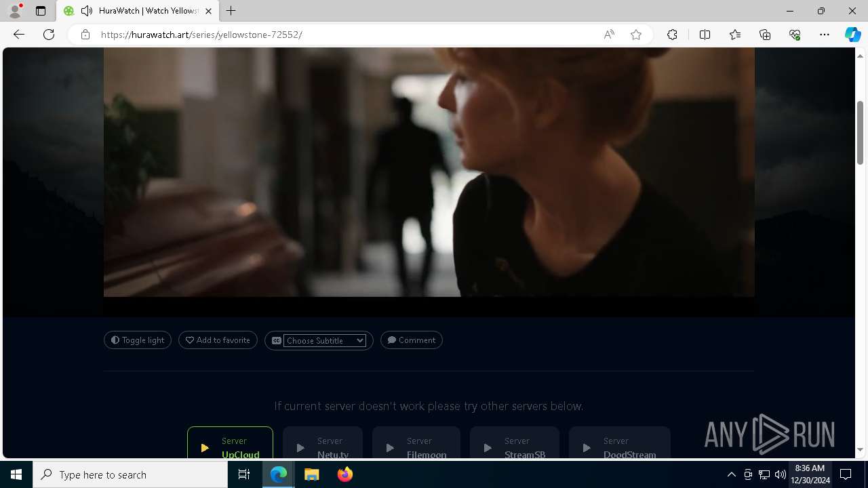Show hidden tray icons chevron
This screenshot has width=868, height=488.
[732, 474]
